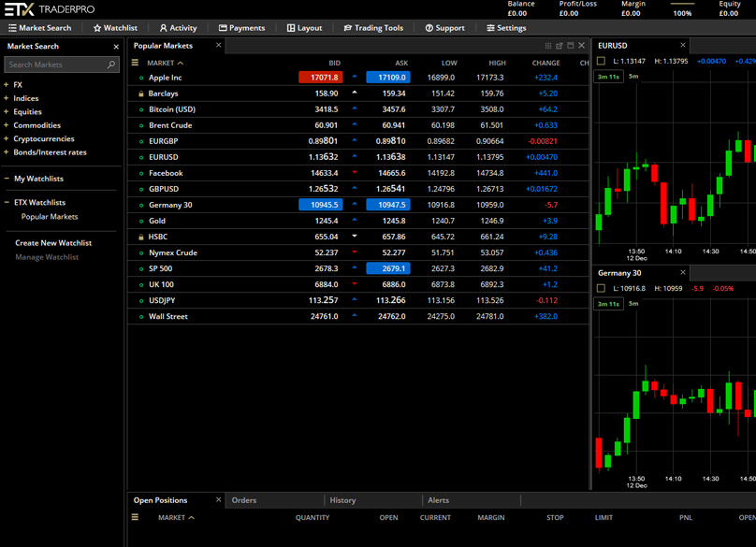
Task: Collapse the ETX Watchlists section
Action: [7, 202]
